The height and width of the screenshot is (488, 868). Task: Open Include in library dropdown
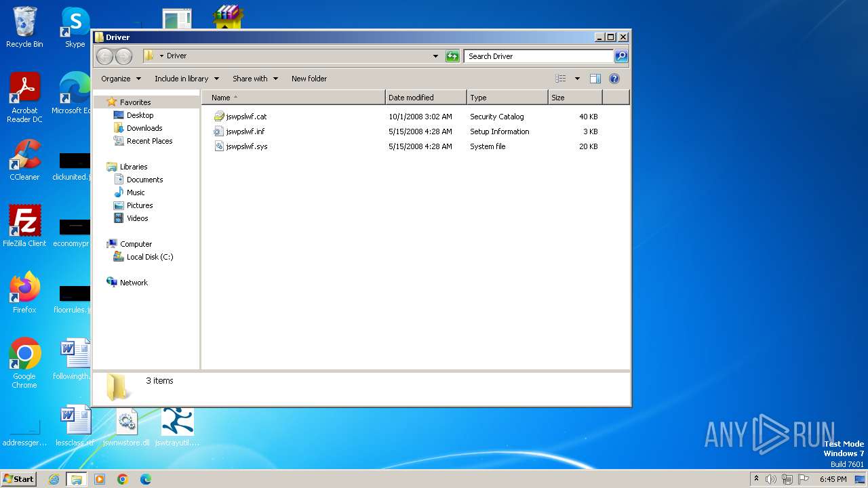(186, 79)
